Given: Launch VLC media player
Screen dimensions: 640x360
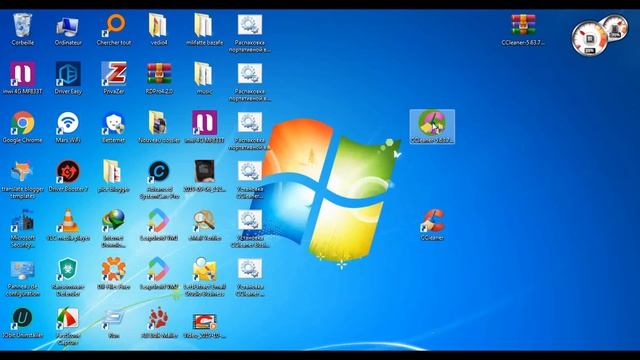Looking at the screenshot, I should (x=68, y=225).
